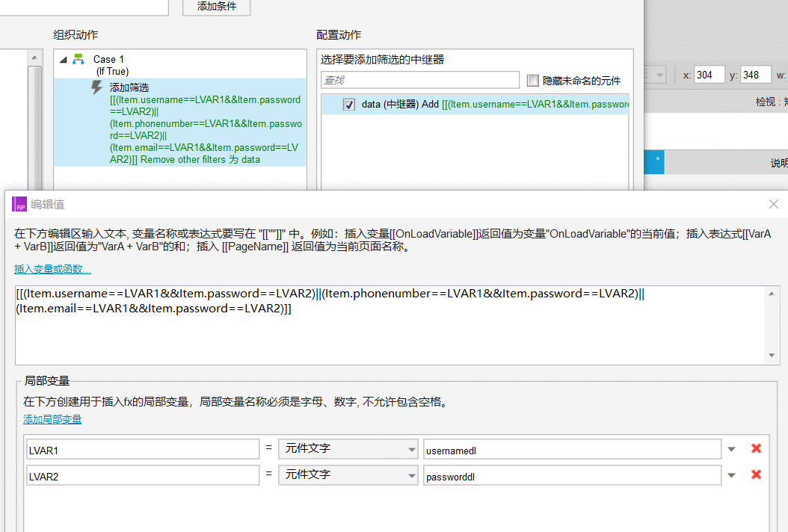The image size is (788, 532).
Task: Click the passworddl widget field
Action: (573, 475)
